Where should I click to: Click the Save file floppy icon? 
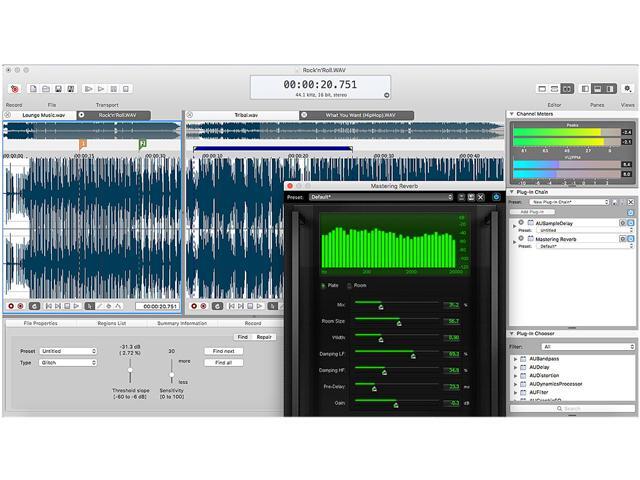tap(58, 89)
